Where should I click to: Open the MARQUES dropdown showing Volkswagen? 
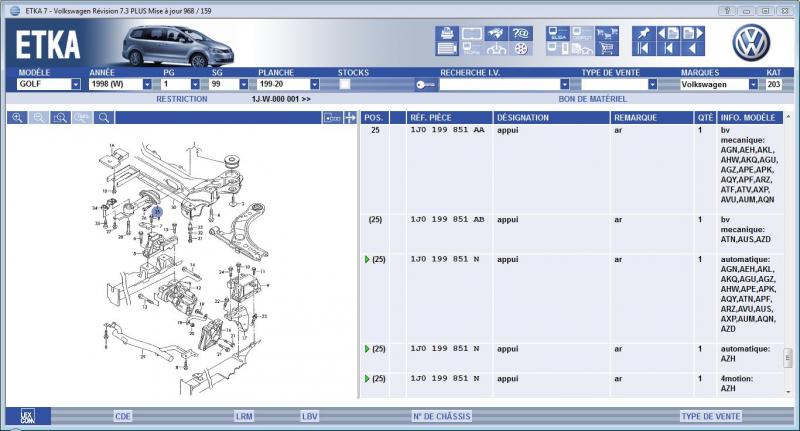tap(753, 84)
